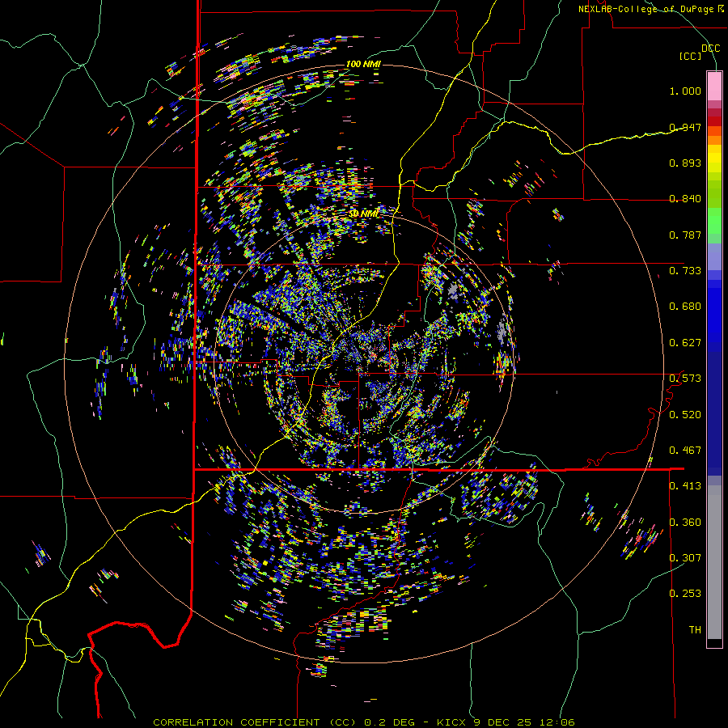Pick the red segment of the color bar
The image size is (728, 728).
714,121
